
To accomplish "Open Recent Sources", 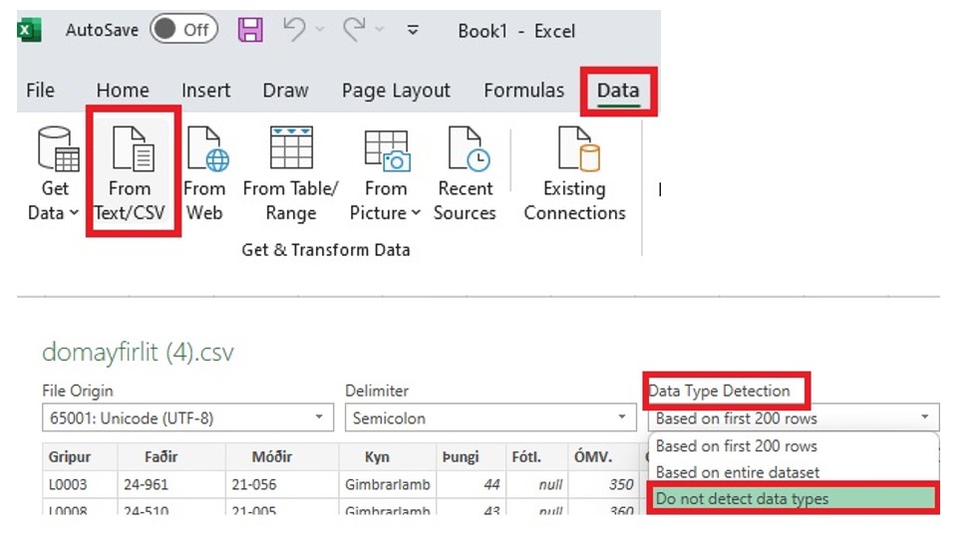I will point(465,173).
